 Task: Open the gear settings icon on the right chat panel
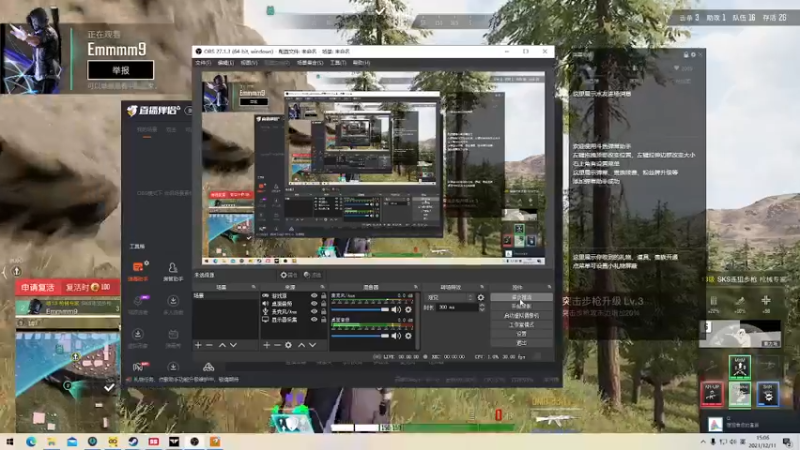(x=693, y=55)
